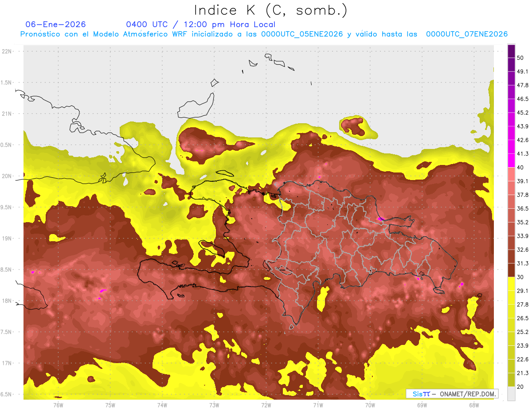Click the "68W" longitude label
This screenshot has height=411, width=532.
pos(474,405)
